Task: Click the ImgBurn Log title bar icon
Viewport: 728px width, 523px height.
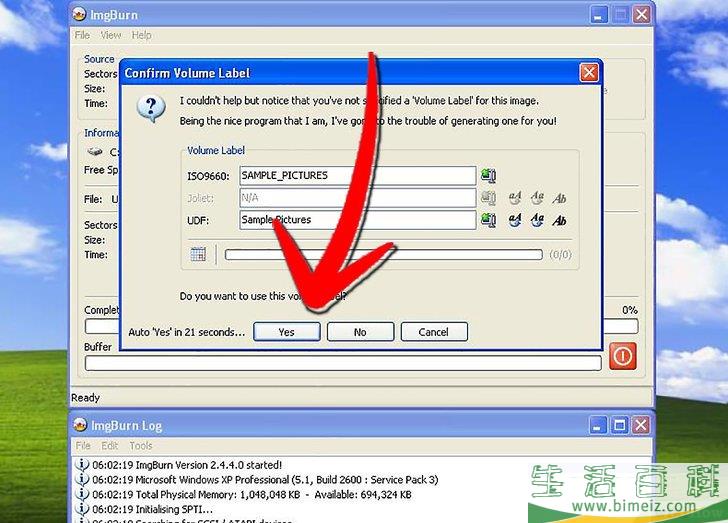Action: point(80,425)
